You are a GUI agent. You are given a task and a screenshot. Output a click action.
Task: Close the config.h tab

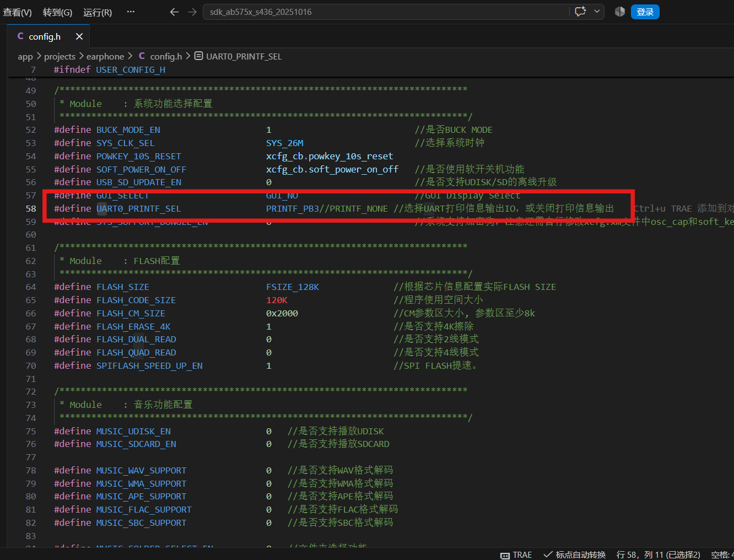coord(79,36)
